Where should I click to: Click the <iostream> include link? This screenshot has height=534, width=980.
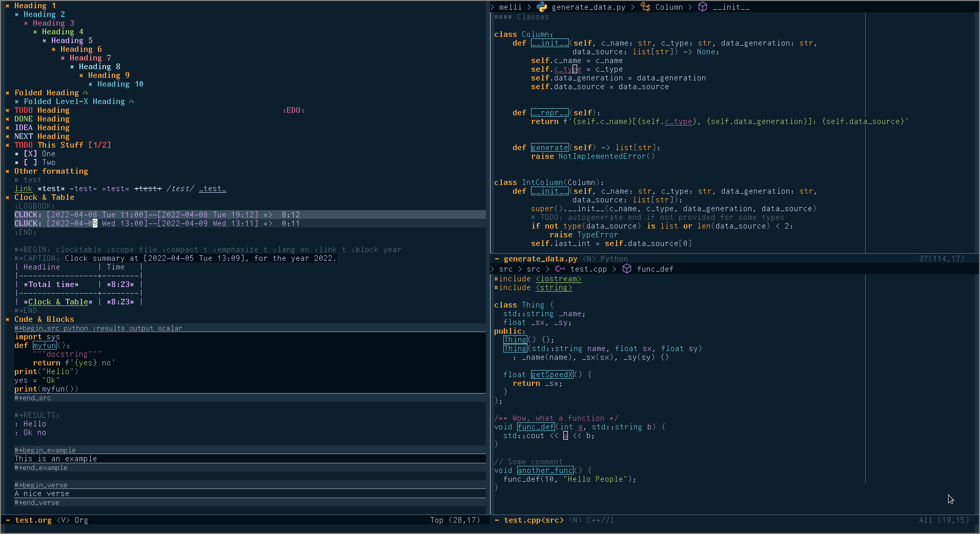click(x=559, y=279)
